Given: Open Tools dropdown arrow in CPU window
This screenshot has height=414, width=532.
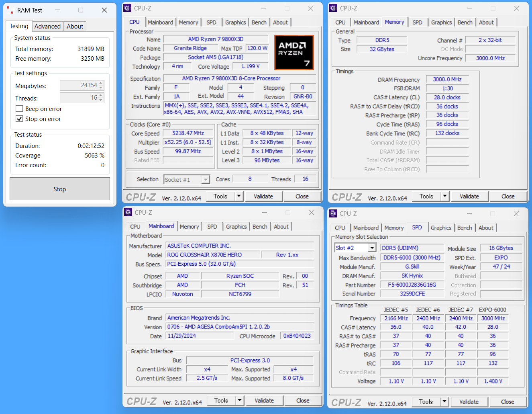Looking at the screenshot, I should pyautogui.click(x=239, y=196).
